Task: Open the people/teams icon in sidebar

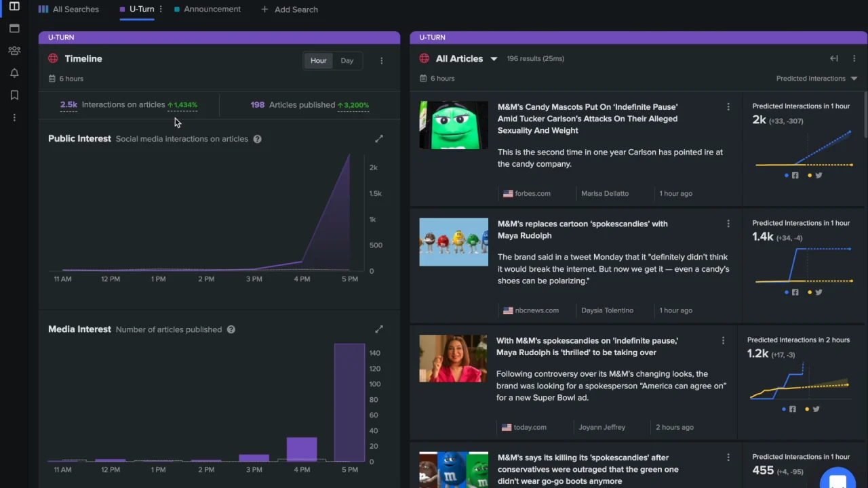Action: tap(14, 51)
